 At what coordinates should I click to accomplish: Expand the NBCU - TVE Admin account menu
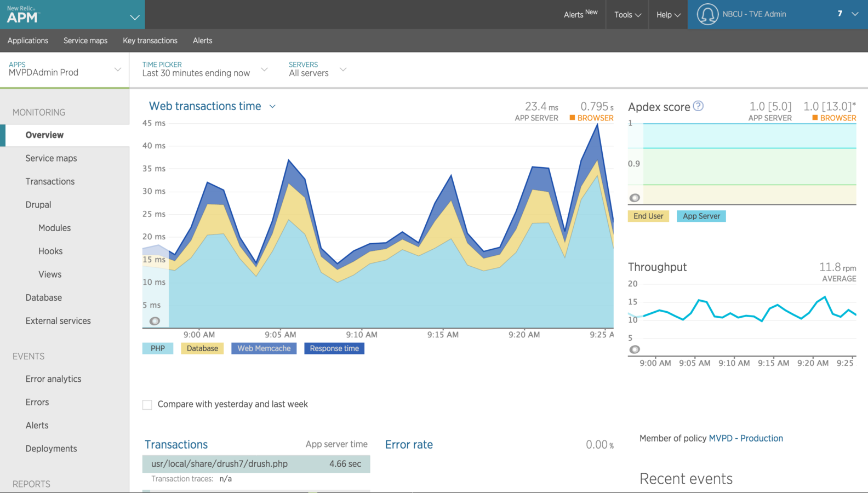click(855, 14)
